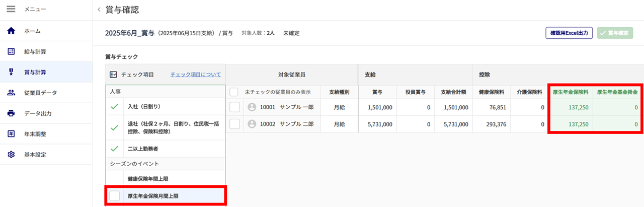Viewport: 644px width, 207px height.
Task: Click the 基本設定 gear icon
Action: pyautogui.click(x=11, y=155)
